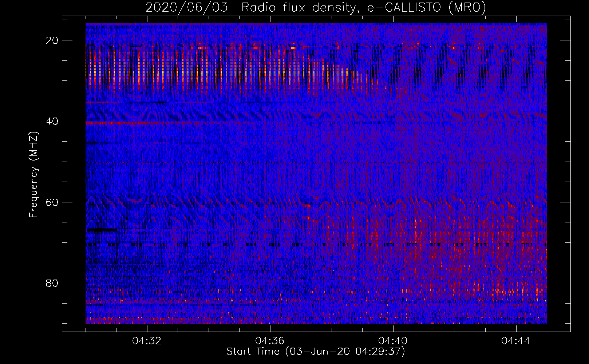Click the 04:40 time tick label

[x=393, y=341]
